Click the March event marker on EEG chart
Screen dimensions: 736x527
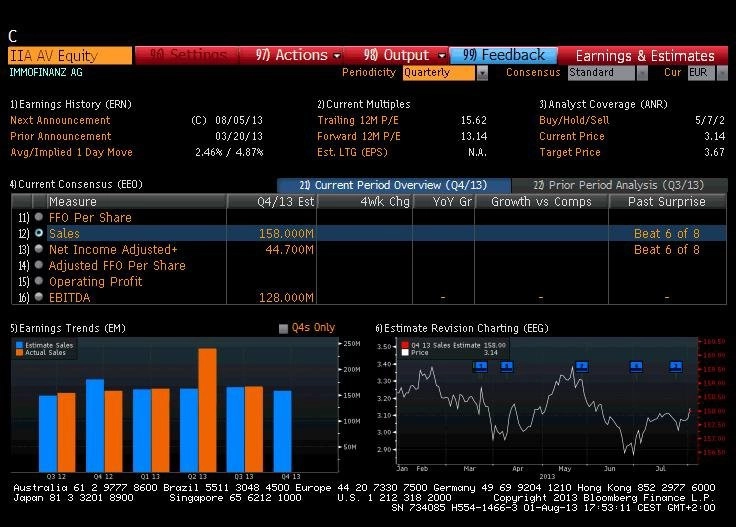(480, 367)
